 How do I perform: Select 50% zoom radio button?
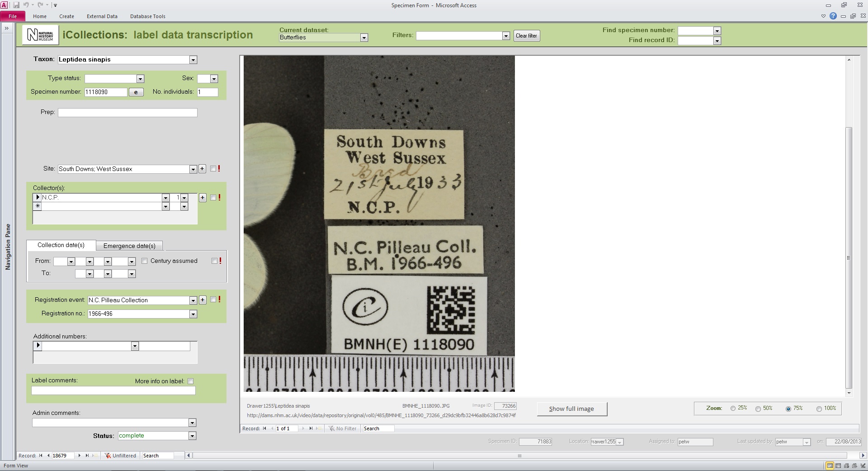point(758,409)
